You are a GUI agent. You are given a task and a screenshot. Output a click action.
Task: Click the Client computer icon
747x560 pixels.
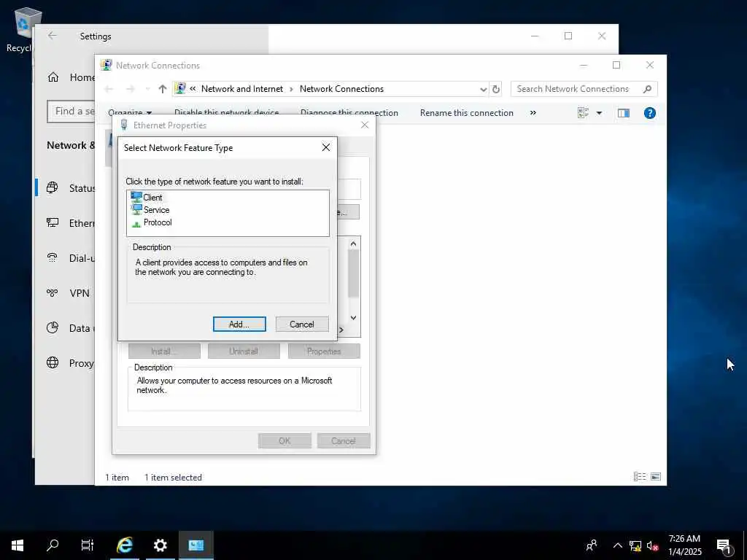point(136,197)
